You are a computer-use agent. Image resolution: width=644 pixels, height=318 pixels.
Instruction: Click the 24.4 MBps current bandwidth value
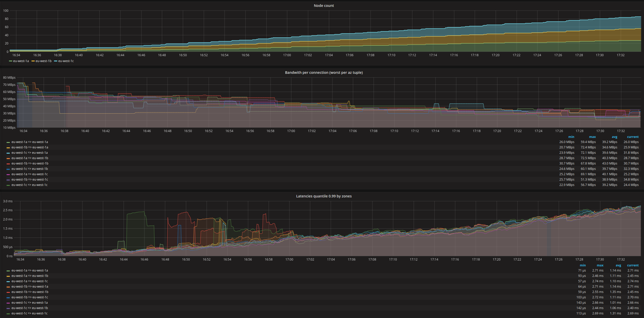631,185
